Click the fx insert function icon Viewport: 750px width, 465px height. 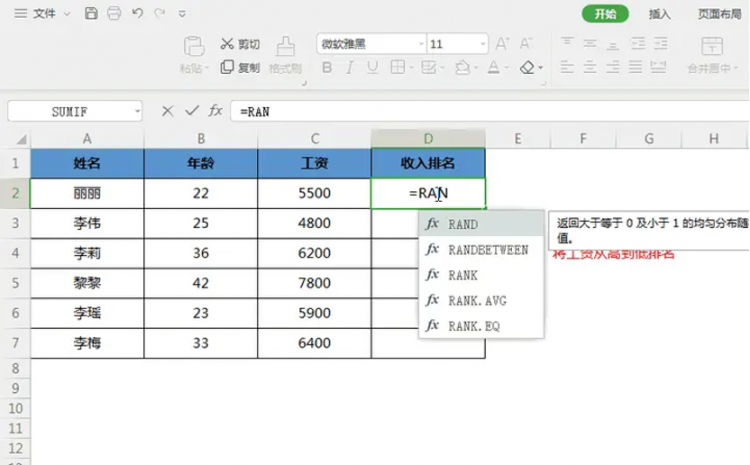[215, 111]
